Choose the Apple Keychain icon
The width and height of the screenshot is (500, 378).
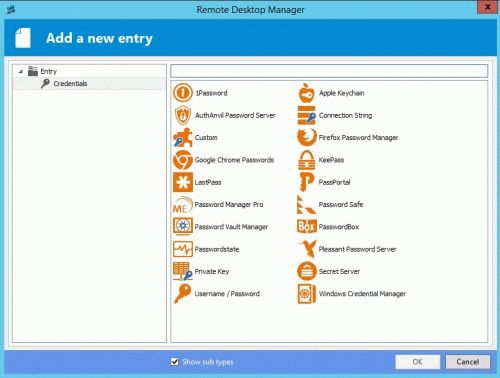pyautogui.click(x=306, y=93)
